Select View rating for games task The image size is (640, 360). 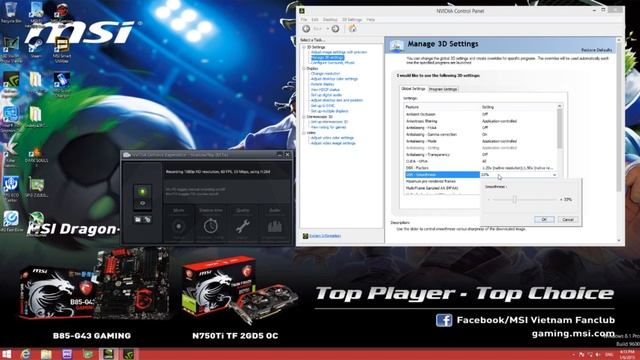328,127
